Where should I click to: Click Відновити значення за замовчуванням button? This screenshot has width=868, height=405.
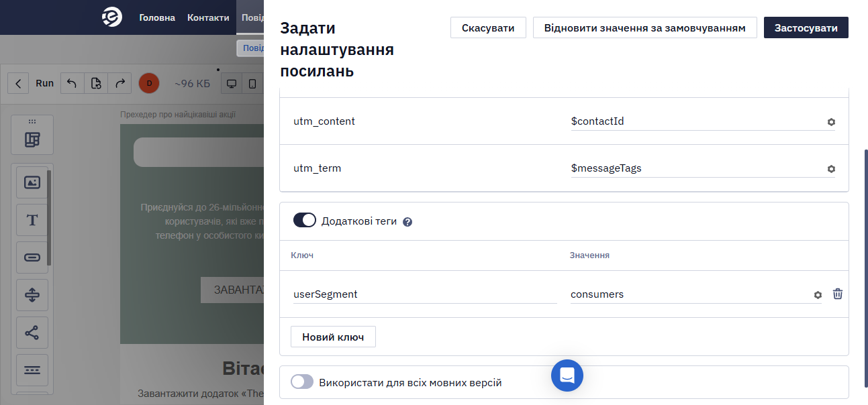click(x=645, y=27)
